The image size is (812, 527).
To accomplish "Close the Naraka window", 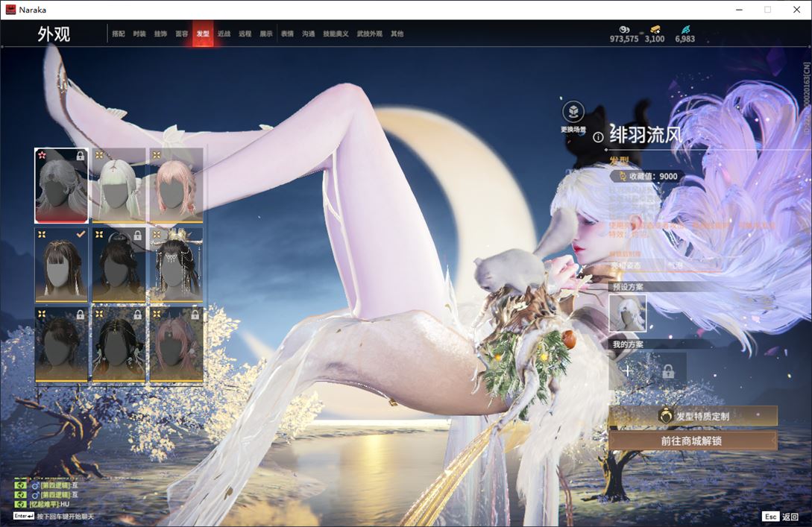I will pyautogui.click(x=796, y=10).
